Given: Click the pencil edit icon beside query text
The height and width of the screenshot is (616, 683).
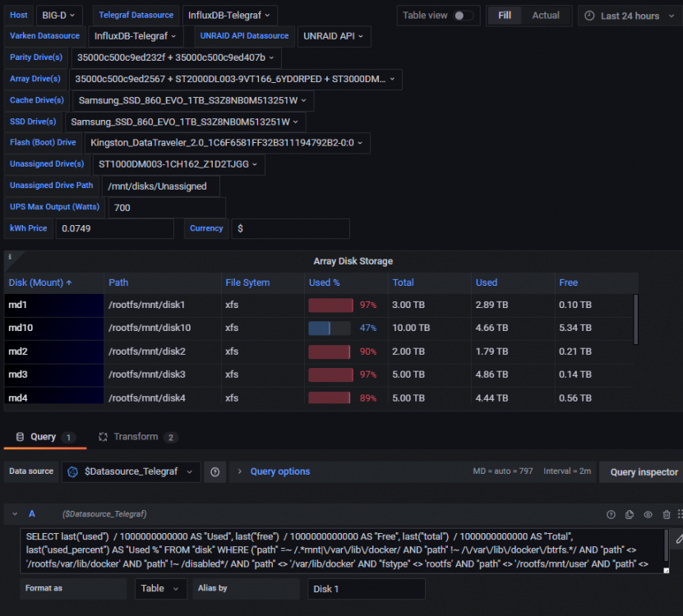Looking at the screenshot, I should 679,539.
